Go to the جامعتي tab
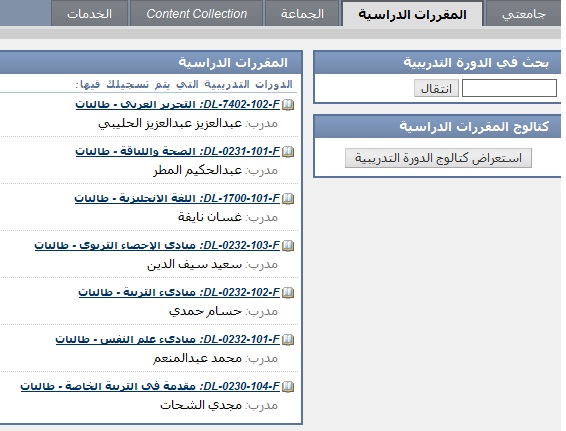The height and width of the screenshot is (431, 566). [x=524, y=14]
